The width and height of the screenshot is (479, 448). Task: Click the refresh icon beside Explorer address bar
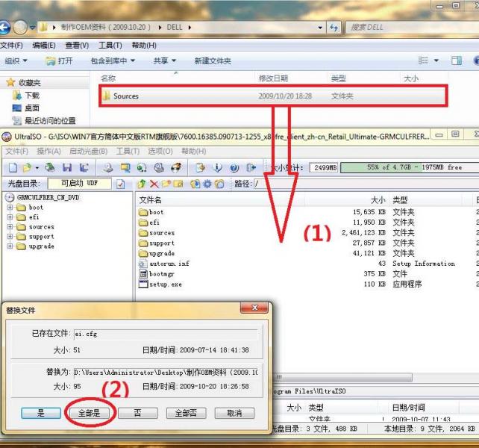tap(334, 28)
